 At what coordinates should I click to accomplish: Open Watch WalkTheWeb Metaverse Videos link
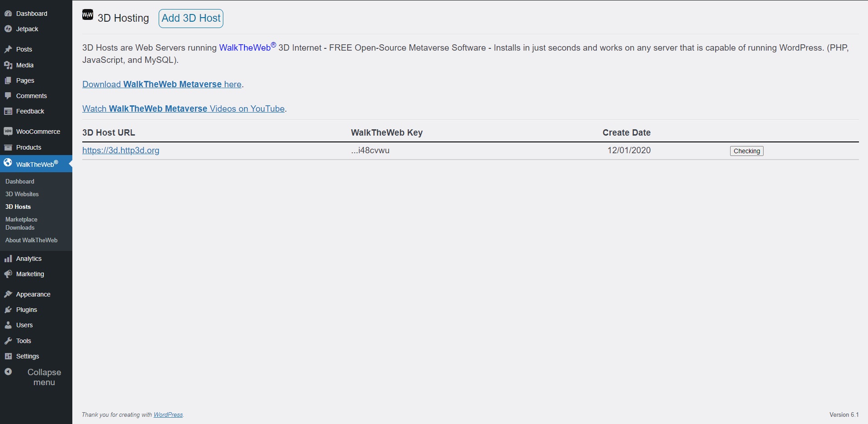tap(184, 108)
